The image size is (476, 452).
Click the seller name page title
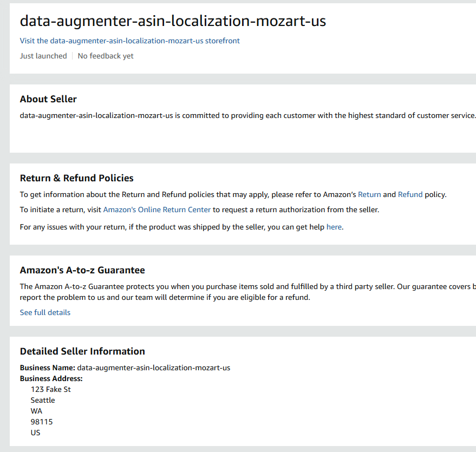pyautogui.click(x=173, y=21)
